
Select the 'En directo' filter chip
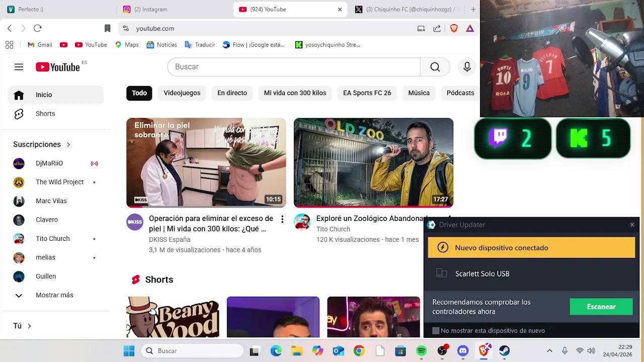click(232, 93)
